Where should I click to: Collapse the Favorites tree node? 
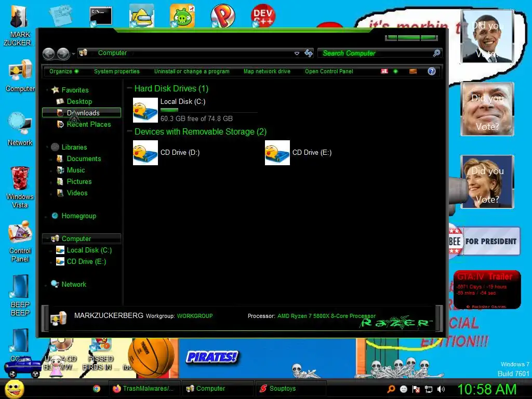click(47, 90)
